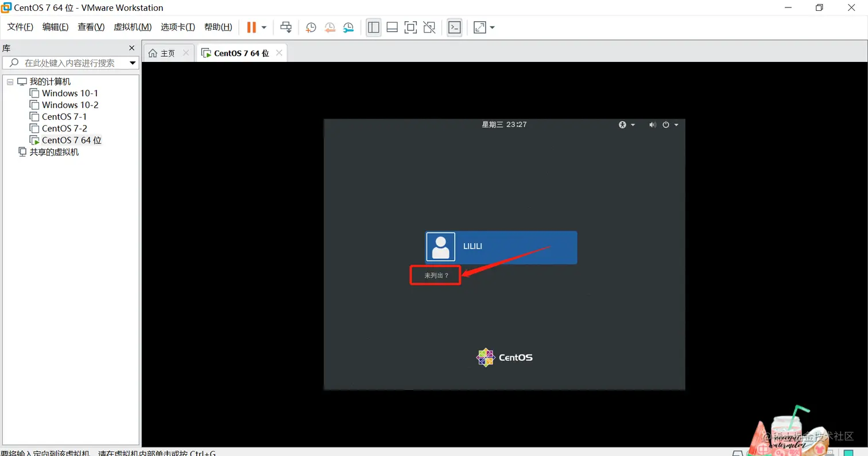Open the accessibility menu in CentOS top bar
868x456 pixels.
626,124
